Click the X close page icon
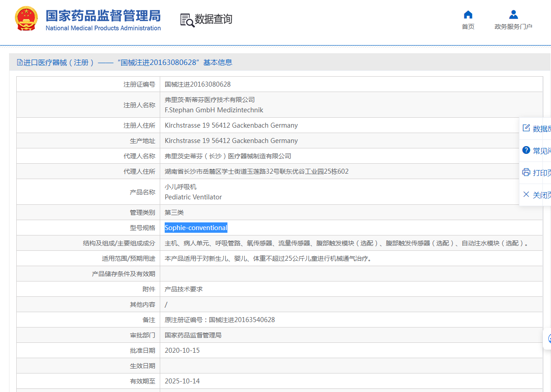This screenshot has height=392, width=551. pos(526,194)
